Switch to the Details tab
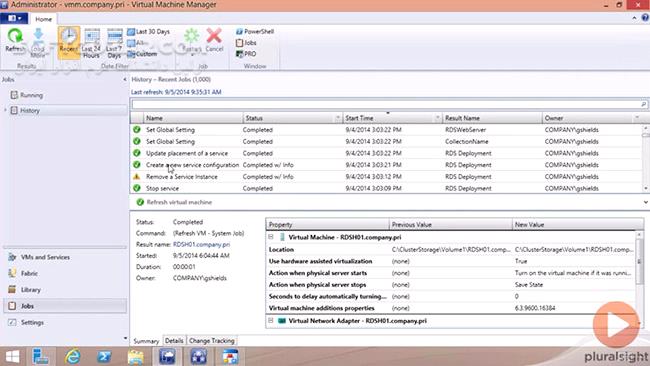Screen dimensions: 650x366 click(174, 341)
